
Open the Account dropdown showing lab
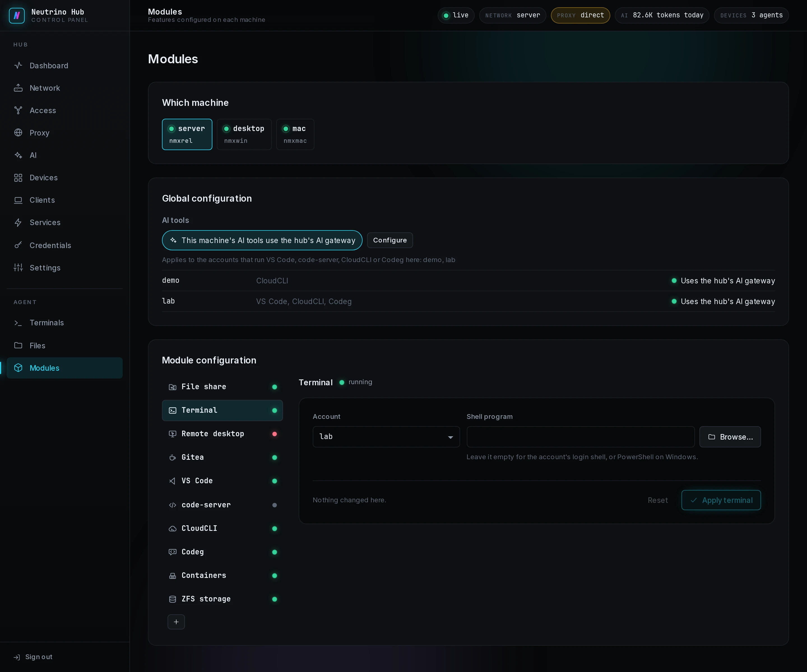coord(386,437)
